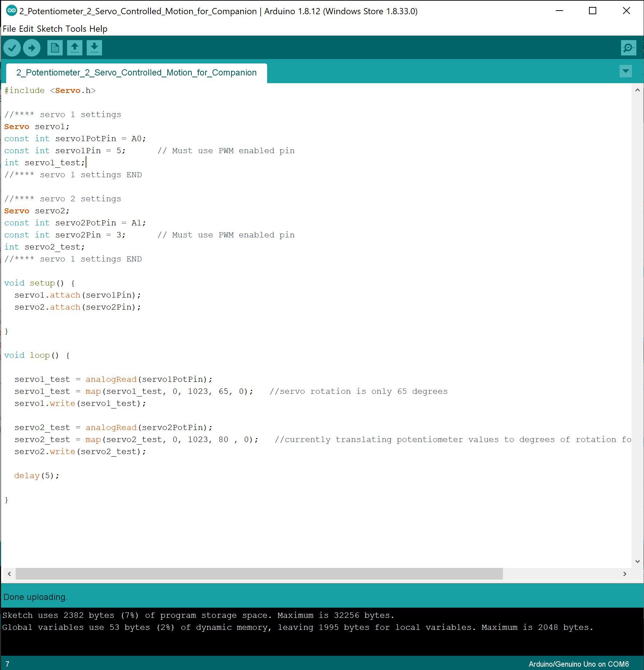
Task: Create a new sketch from the toolbar
Action: tap(55, 47)
